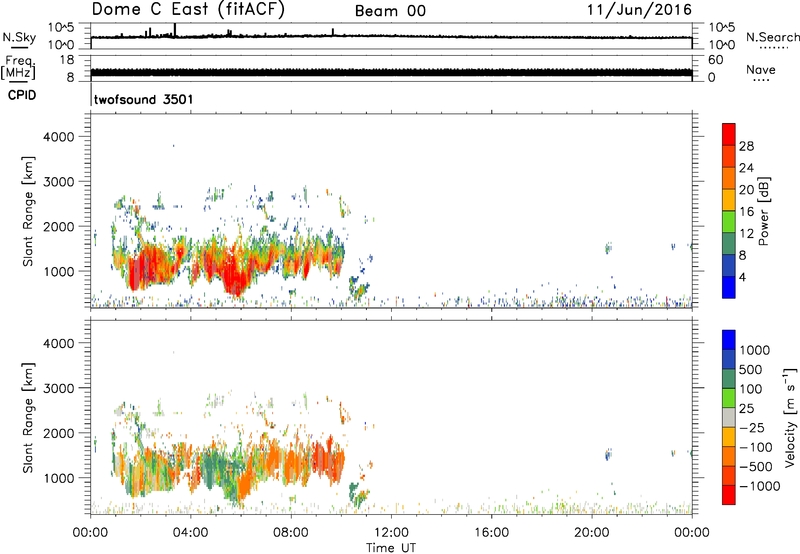Click the '18' frequency axis value
Viewport: 800px width, 554px height.
66,60
